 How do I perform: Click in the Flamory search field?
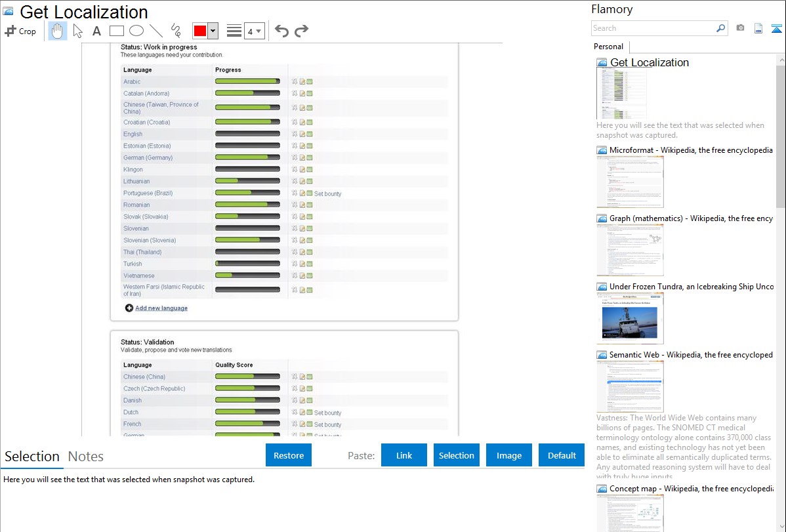click(x=653, y=28)
